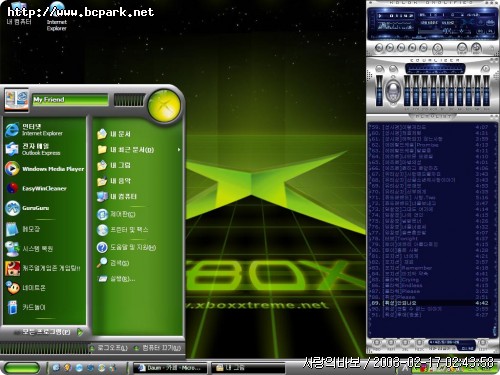
Task: Open playlist ADD menu button
Action: 377,344
